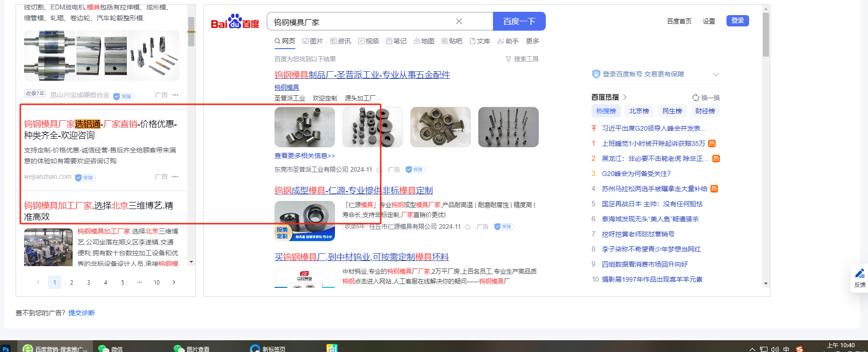Switch to 图片查看 taskbar window
868x352 pixels.
[x=192, y=349]
